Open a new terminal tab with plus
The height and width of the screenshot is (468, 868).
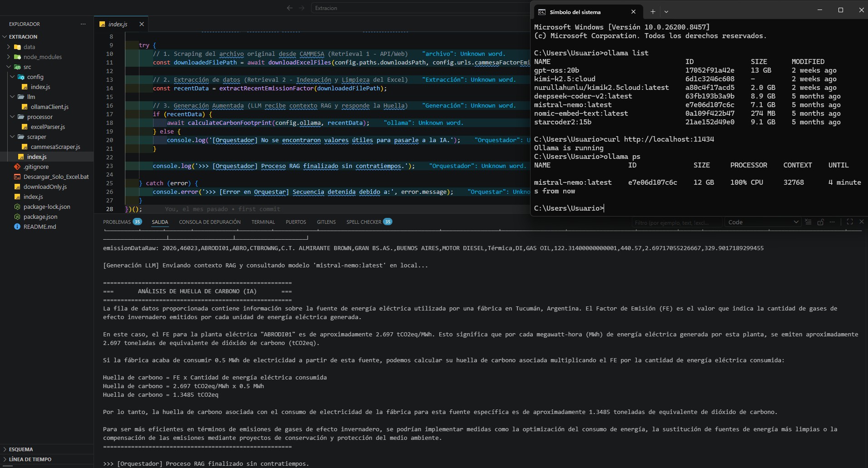tap(653, 12)
